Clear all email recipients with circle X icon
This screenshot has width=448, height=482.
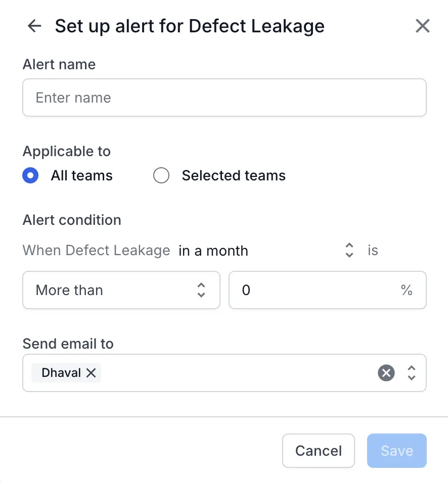click(386, 373)
